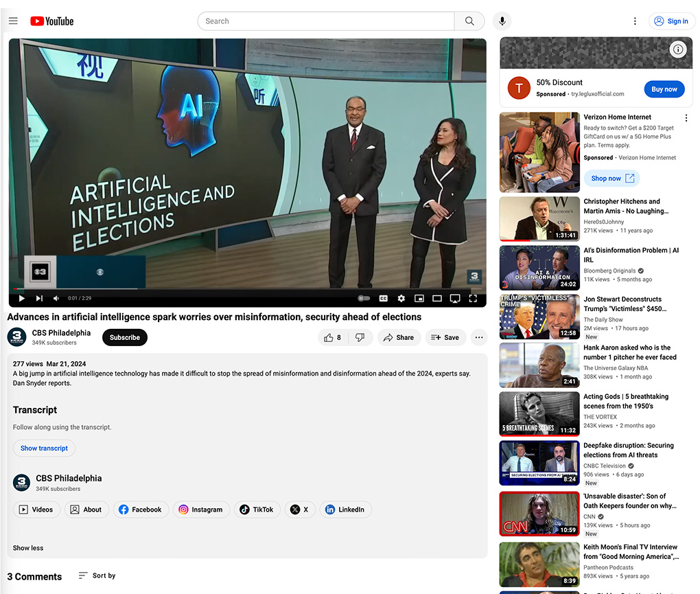Turn on closed captions

coord(383,298)
